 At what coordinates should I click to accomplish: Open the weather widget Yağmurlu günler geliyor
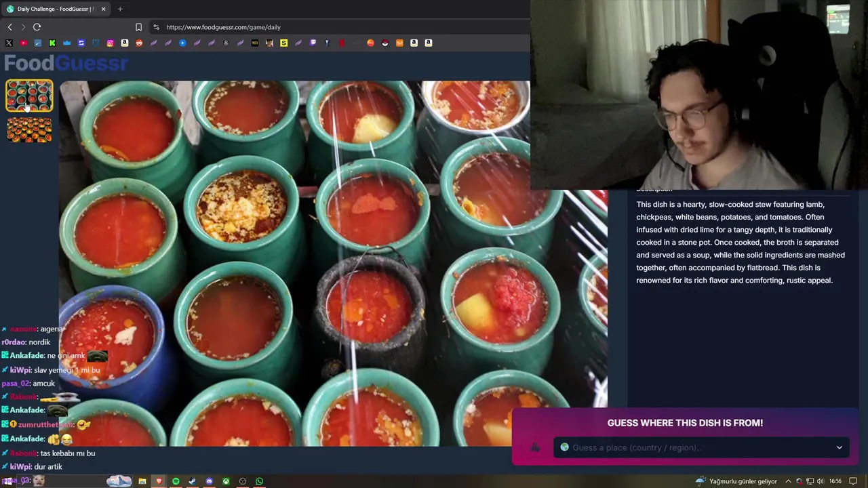(736, 481)
